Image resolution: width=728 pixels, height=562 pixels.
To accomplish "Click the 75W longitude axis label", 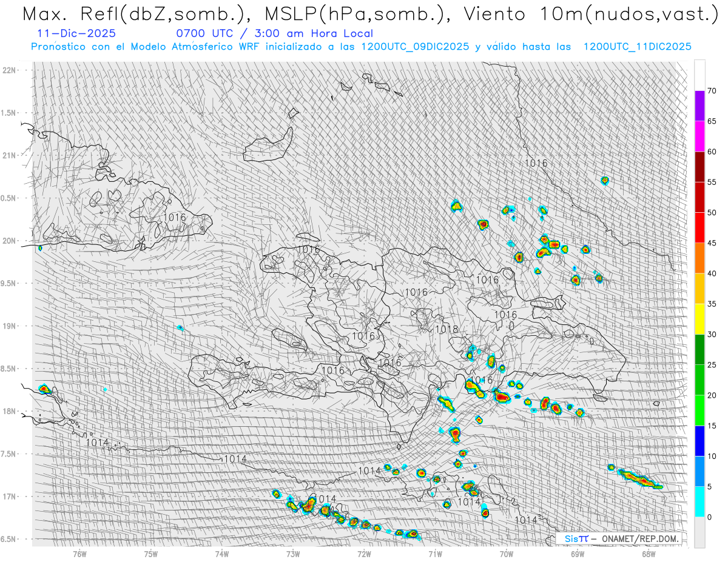I will [150, 554].
